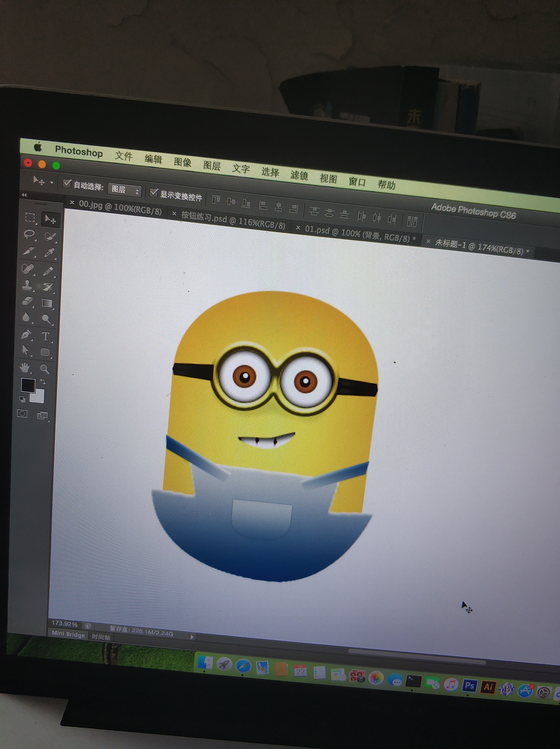Select the Pencil tool
The width and height of the screenshot is (560, 749).
48,271
